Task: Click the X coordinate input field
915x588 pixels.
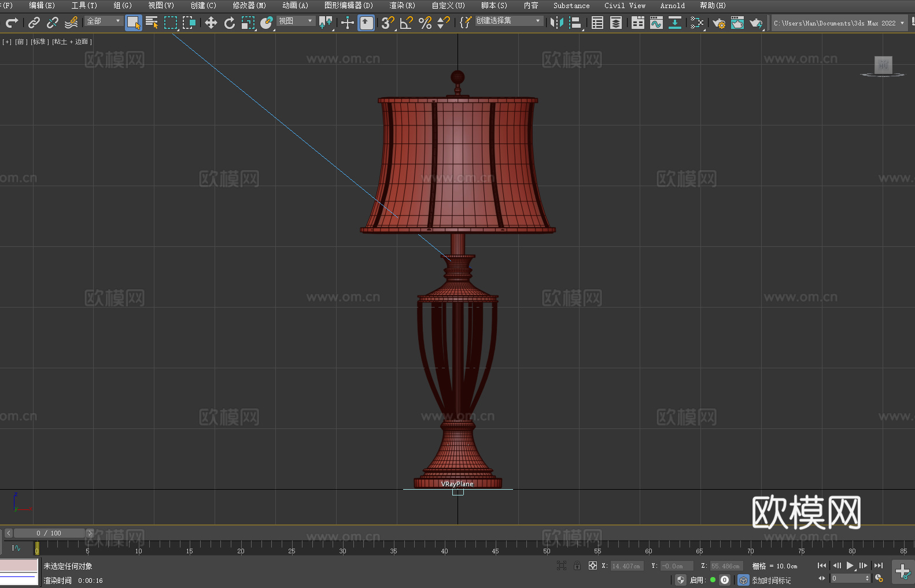Action: [626, 566]
